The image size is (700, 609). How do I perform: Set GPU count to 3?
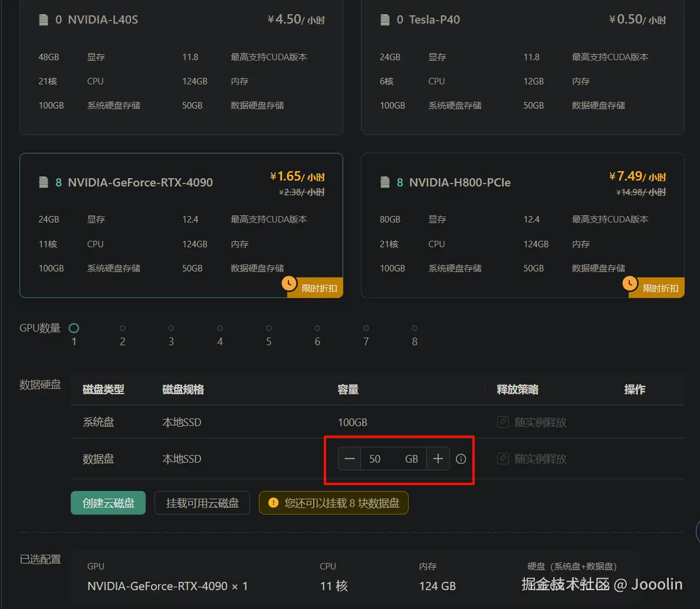[x=171, y=329]
